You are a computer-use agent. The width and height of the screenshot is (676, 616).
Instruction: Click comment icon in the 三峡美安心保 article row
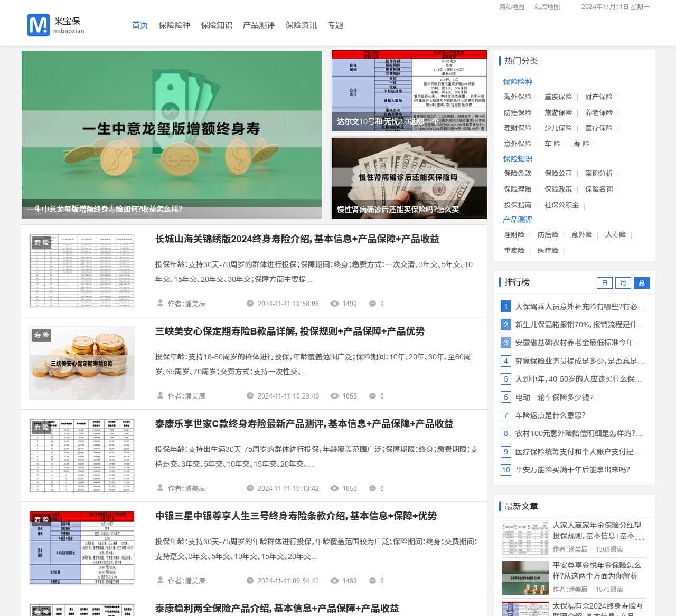click(372, 396)
